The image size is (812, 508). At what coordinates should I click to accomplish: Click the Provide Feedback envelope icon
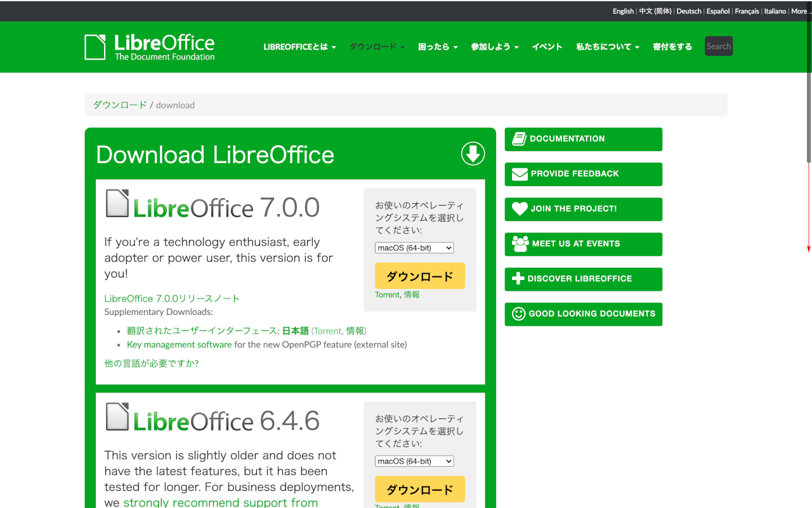coord(520,174)
